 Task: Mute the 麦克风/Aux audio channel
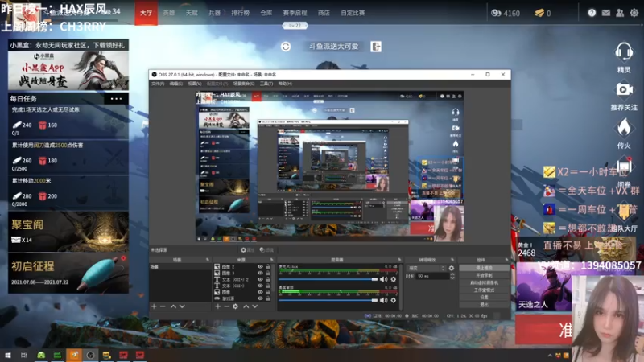click(384, 279)
